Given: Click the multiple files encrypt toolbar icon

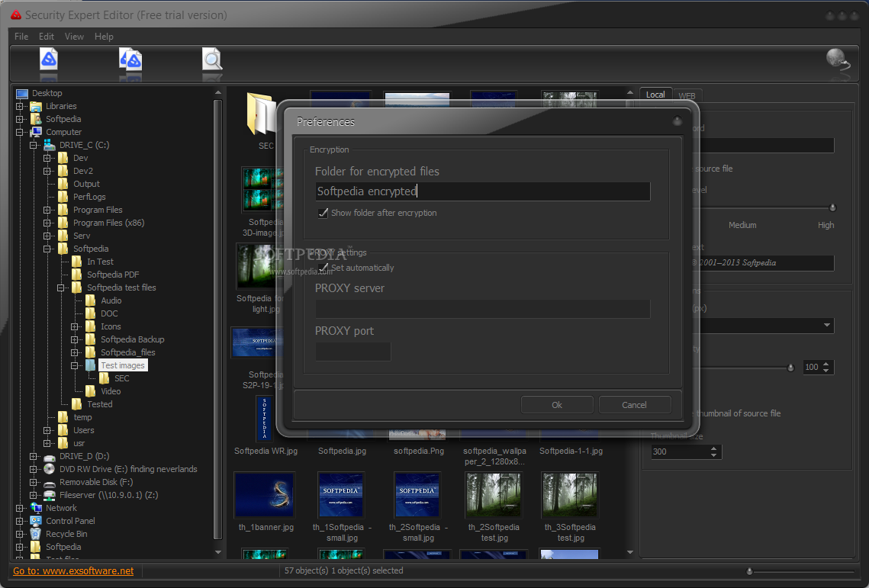Looking at the screenshot, I should pos(130,59).
